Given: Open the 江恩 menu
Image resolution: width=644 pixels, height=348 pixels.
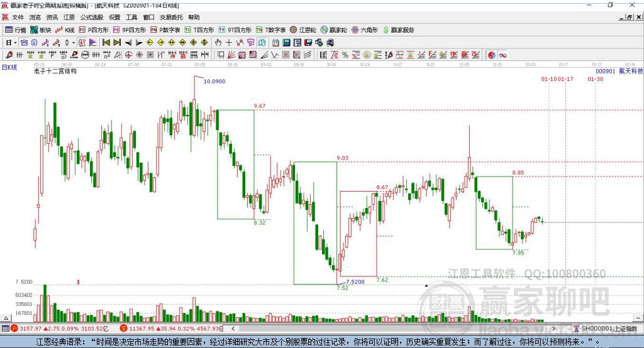Looking at the screenshot, I should click(x=69, y=17).
